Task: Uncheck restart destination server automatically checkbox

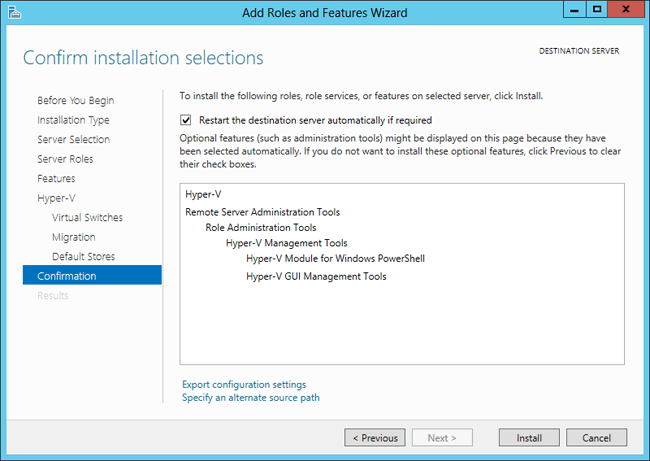Action: pos(187,120)
